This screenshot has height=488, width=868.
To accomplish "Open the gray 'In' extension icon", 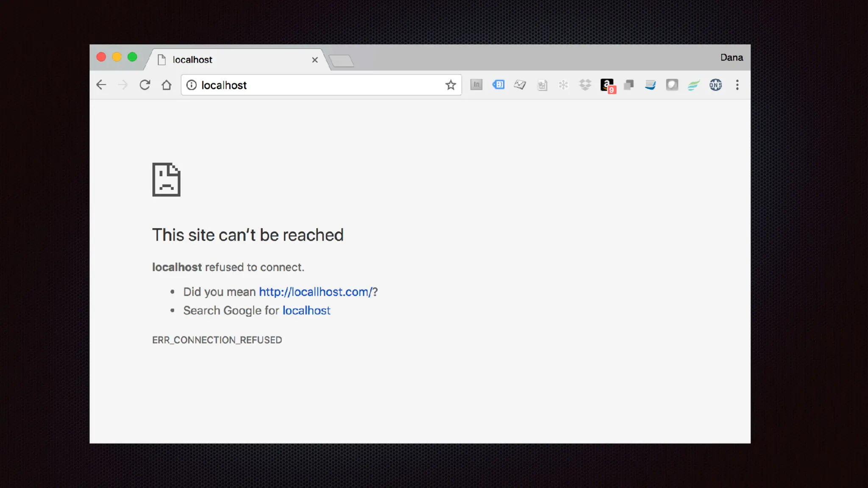I will tap(476, 85).
